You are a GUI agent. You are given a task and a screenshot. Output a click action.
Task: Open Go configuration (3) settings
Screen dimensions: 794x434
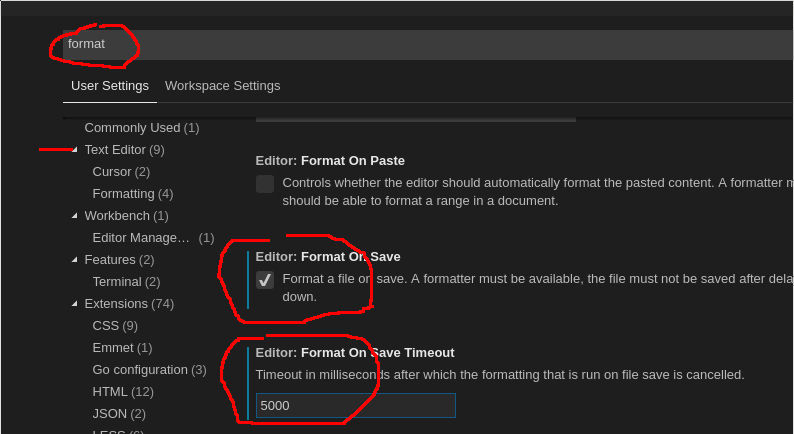click(149, 370)
